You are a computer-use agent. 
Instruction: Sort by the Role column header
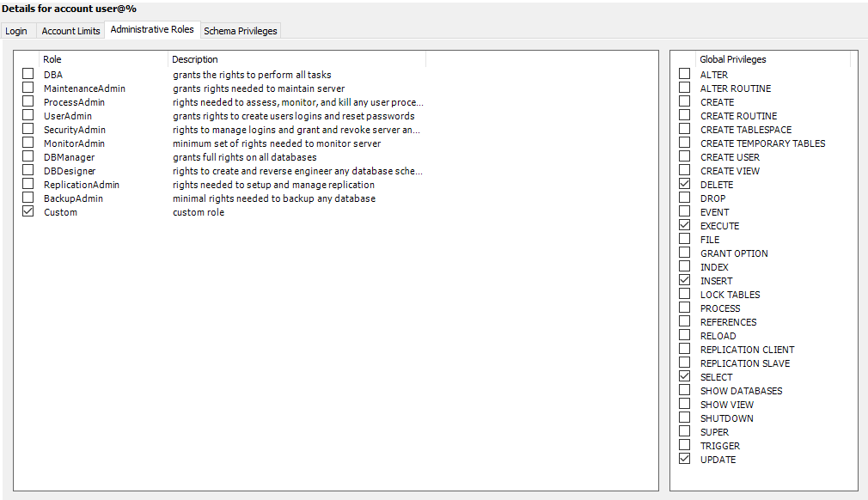point(103,59)
